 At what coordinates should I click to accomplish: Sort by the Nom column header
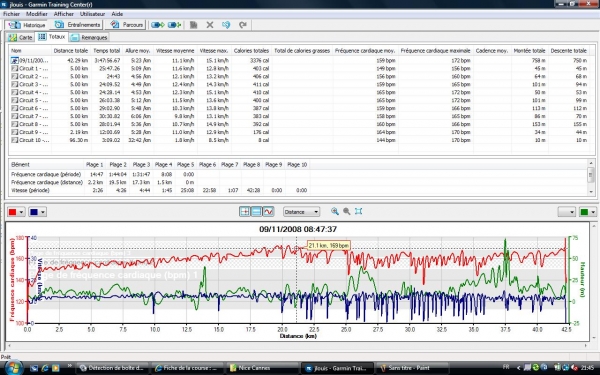pos(30,51)
